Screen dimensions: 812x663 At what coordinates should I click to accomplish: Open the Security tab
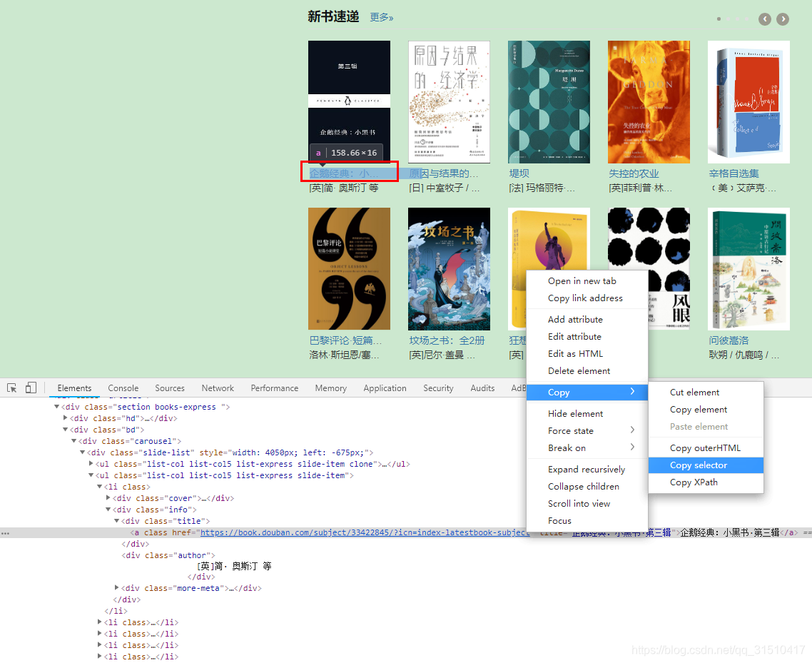pyautogui.click(x=438, y=388)
